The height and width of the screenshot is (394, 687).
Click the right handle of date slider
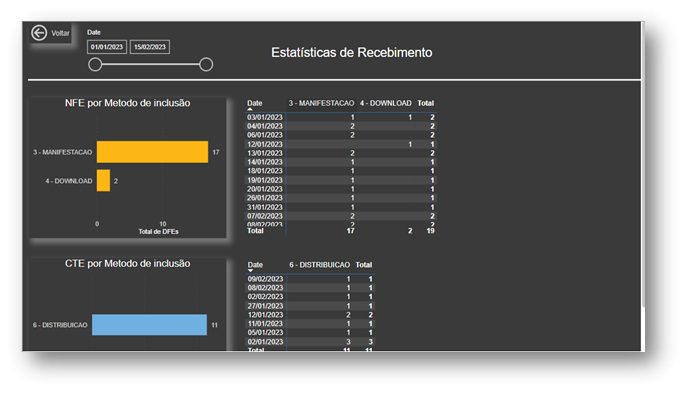(206, 64)
